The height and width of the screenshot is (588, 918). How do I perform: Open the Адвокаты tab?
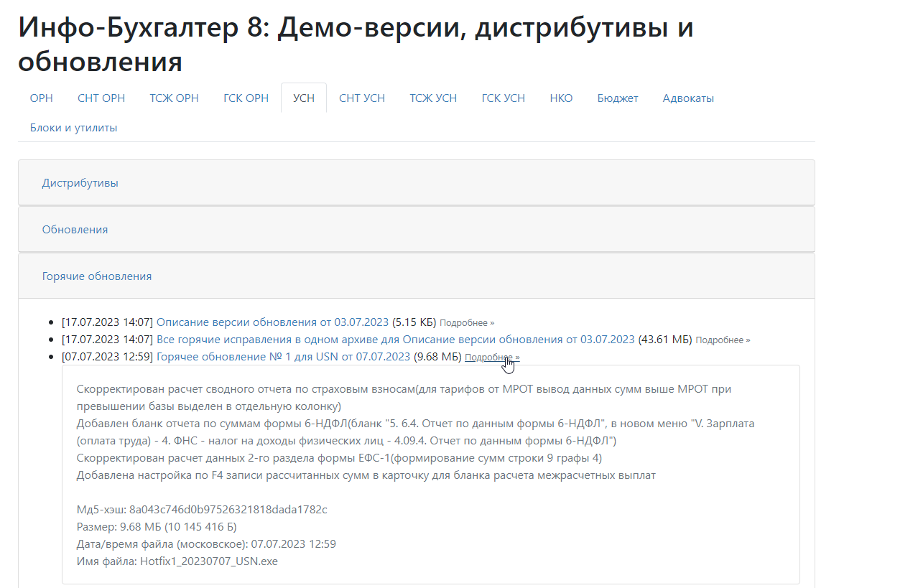[688, 98]
